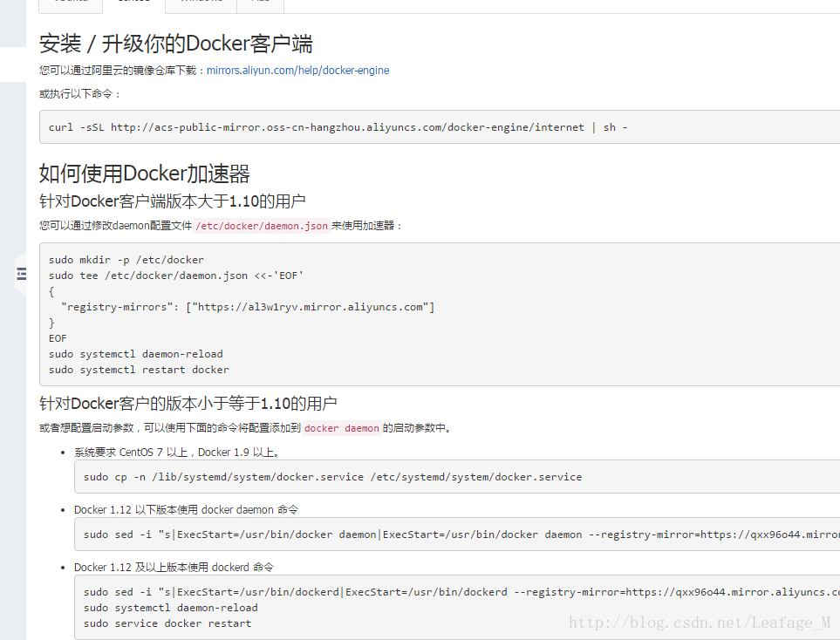Click the '针对Docker客户端版本大于1.10的用户' subheading

click(173, 201)
